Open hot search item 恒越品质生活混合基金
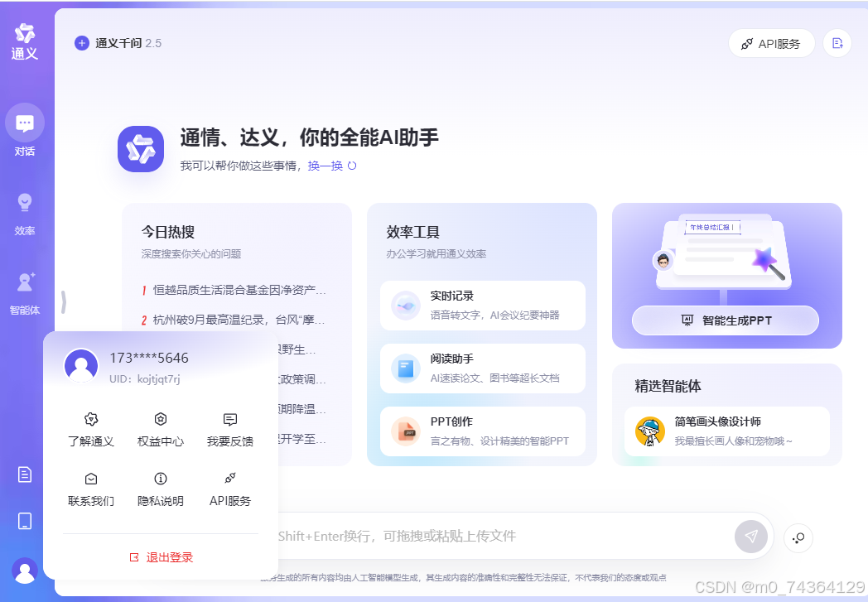The width and height of the screenshot is (868, 602). point(234,290)
